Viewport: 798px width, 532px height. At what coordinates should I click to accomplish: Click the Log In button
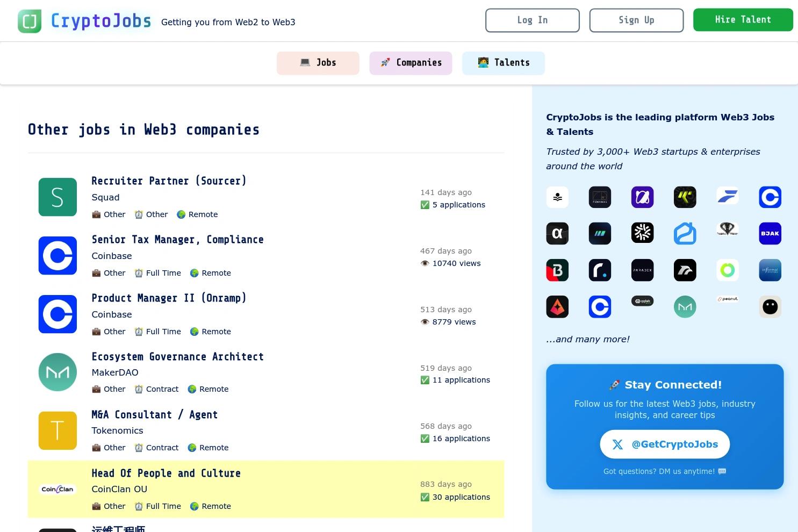pos(533,20)
